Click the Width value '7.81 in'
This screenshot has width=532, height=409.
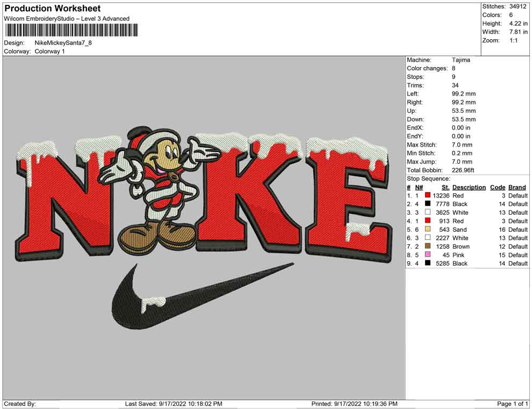(x=518, y=32)
